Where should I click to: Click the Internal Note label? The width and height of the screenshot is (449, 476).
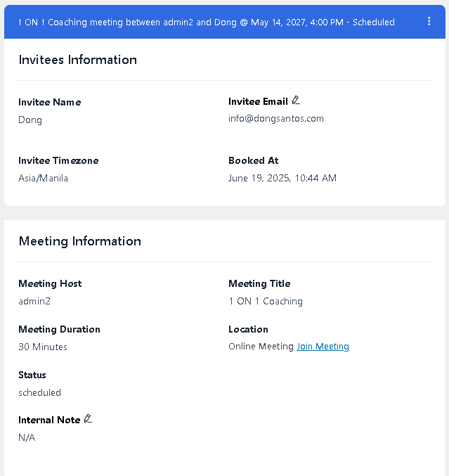49,420
